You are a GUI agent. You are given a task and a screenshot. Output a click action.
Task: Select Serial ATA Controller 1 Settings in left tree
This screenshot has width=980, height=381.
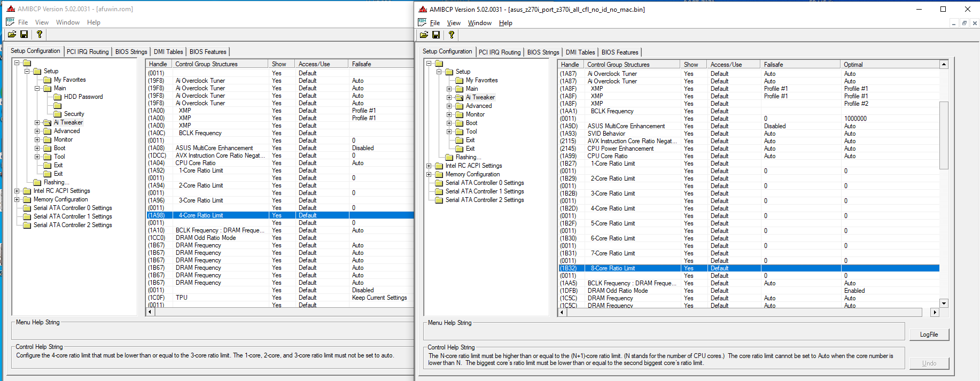coord(73,216)
